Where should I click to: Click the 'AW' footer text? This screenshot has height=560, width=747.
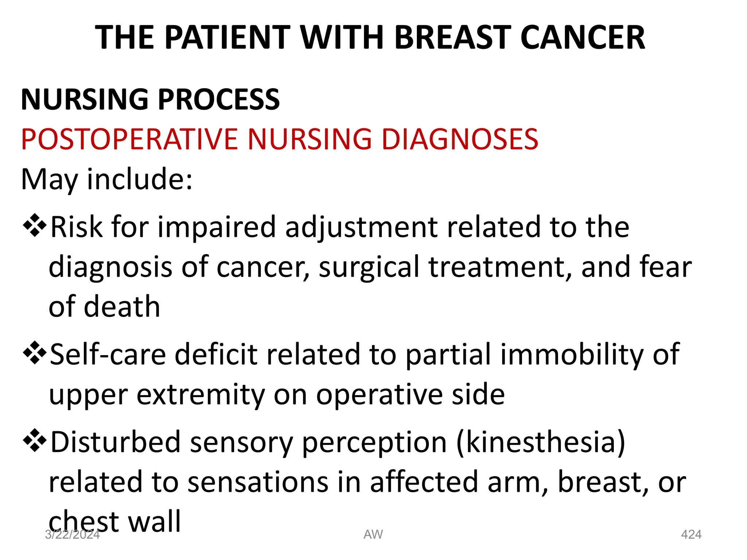point(373,534)
